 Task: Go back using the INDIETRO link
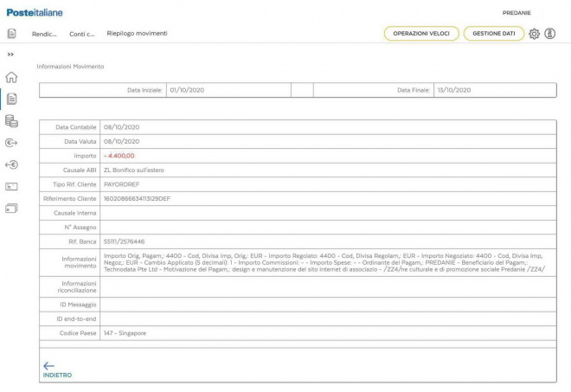(x=57, y=370)
